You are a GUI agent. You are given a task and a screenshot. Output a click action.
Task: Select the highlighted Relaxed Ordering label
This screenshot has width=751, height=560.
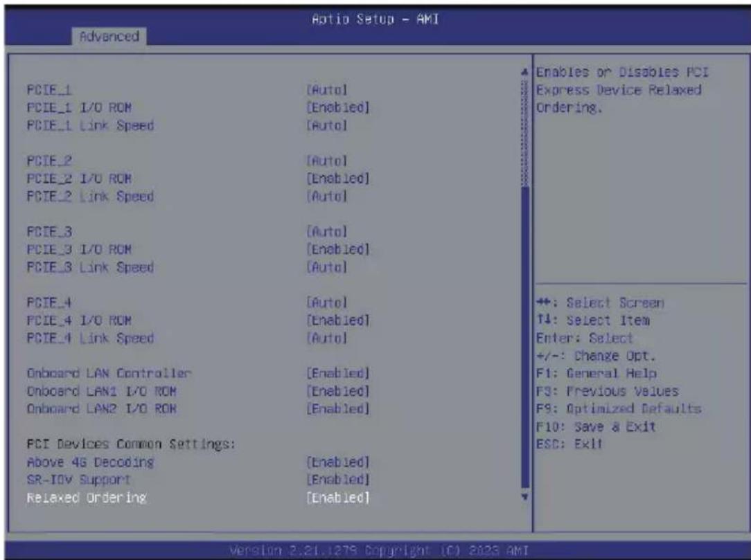pos(87,498)
